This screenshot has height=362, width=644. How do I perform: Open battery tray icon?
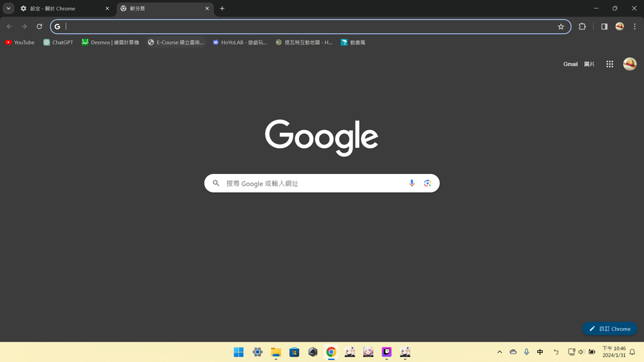point(592,352)
